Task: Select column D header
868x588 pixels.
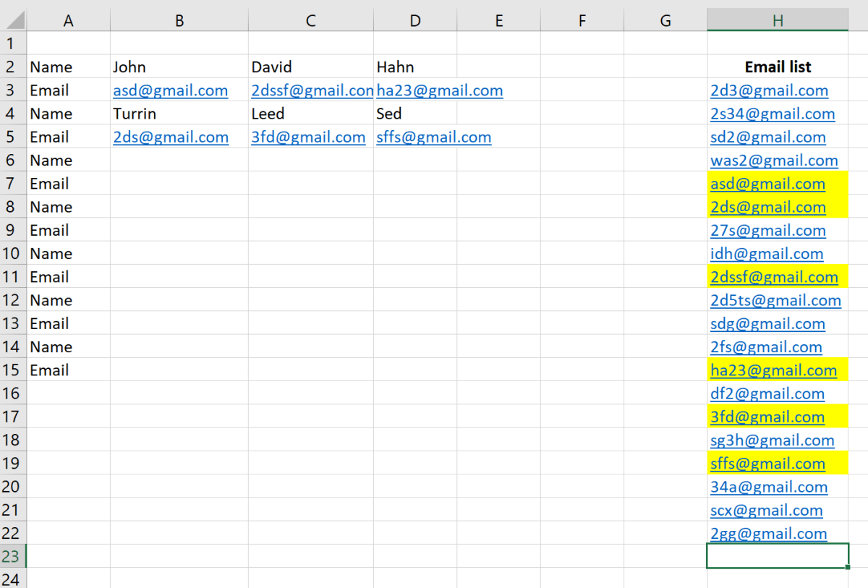Action: coord(415,20)
